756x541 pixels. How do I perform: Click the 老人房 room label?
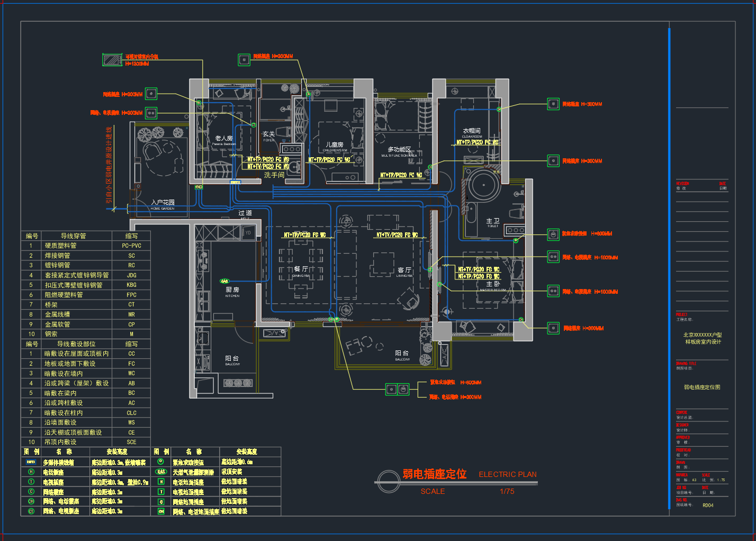point(224,138)
